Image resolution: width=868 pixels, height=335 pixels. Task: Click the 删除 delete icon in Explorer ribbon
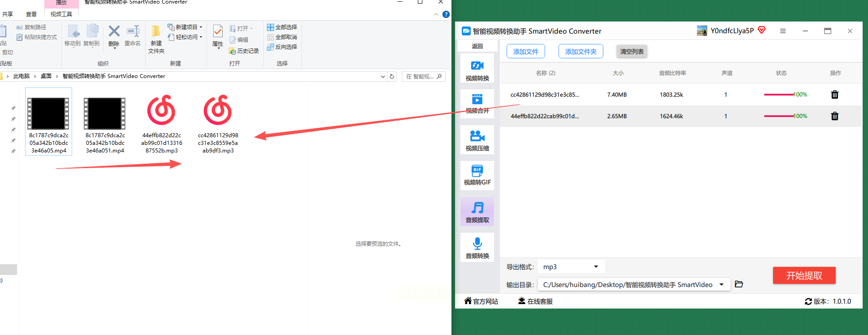click(x=114, y=36)
